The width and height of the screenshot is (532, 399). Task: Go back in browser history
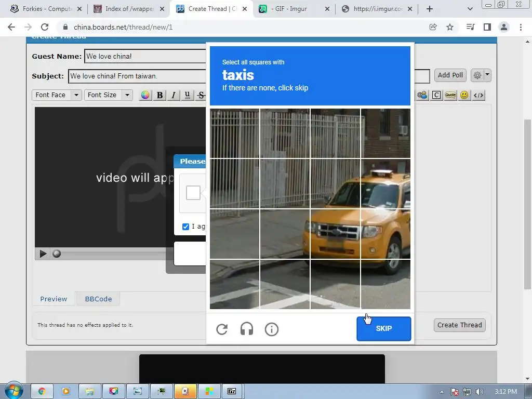point(11,27)
